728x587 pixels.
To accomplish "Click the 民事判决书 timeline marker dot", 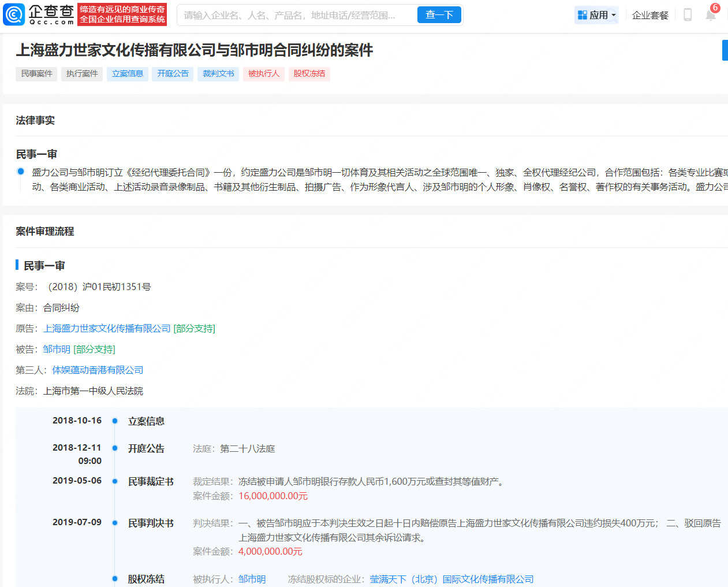I will 115,523.
